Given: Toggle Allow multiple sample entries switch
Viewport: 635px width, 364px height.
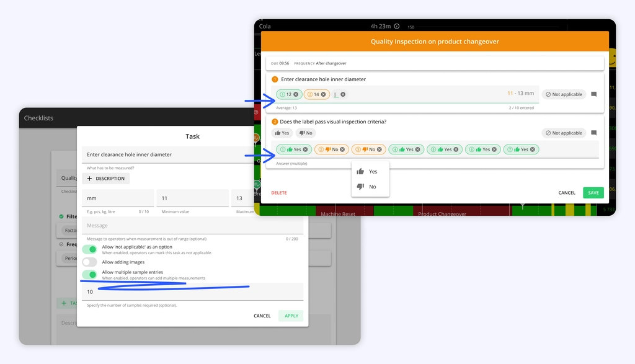Looking at the screenshot, I should pos(89,275).
